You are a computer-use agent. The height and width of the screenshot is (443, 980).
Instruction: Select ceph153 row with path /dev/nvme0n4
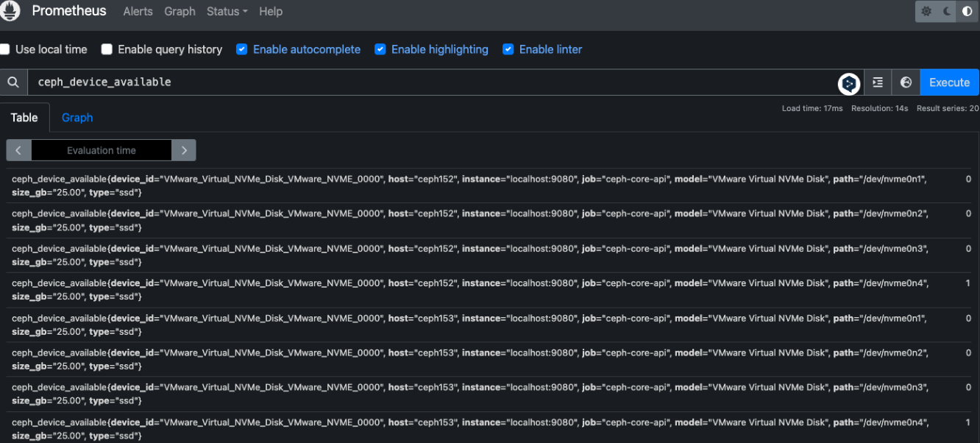pyautogui.click(x=490, y=429)
